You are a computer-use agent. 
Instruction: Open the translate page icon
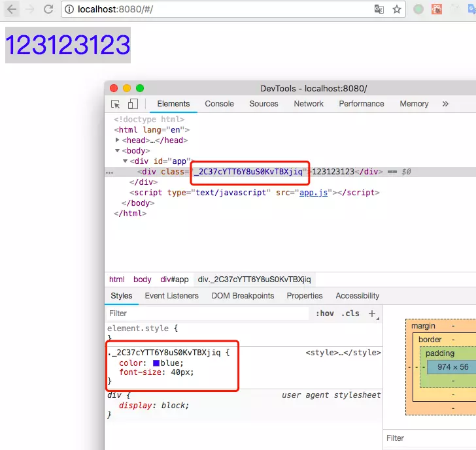click(379, 9)
